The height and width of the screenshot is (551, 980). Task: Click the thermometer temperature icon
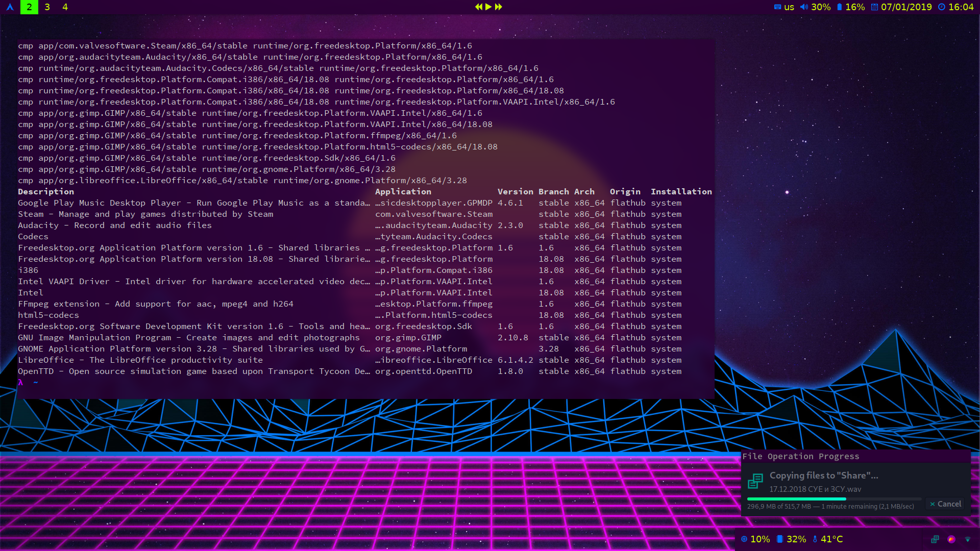(x=815, y=539)
